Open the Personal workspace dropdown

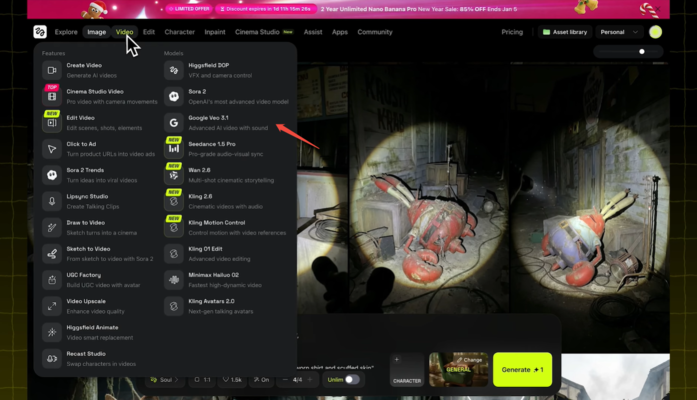[x=619, y=32]
